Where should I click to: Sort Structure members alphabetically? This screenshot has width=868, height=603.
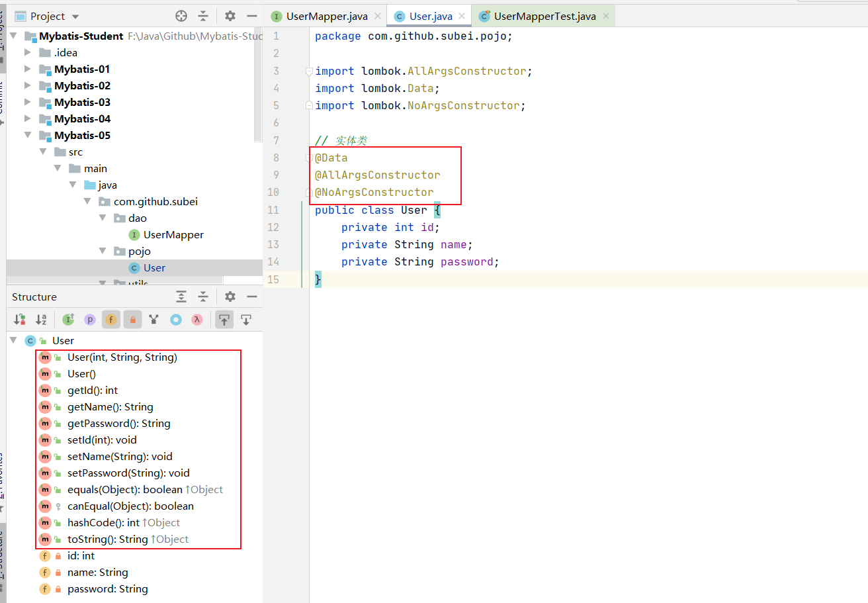click(41, 320)
